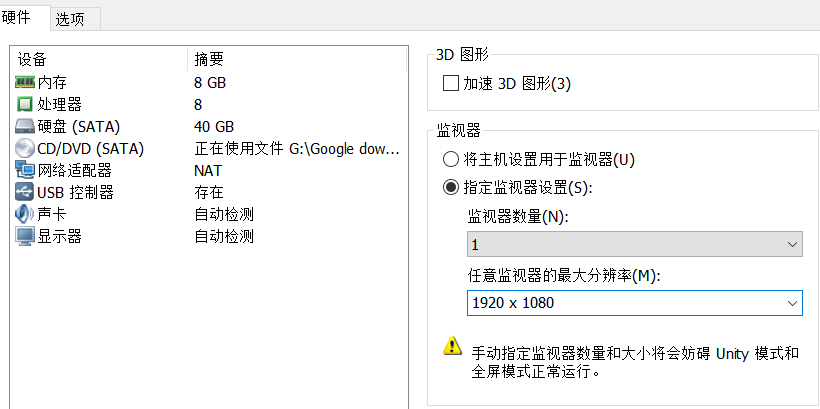Open the 监视器数量 dropdown showing 1
The height and width of the screenshot is (409, 820).
click(634, 244)
